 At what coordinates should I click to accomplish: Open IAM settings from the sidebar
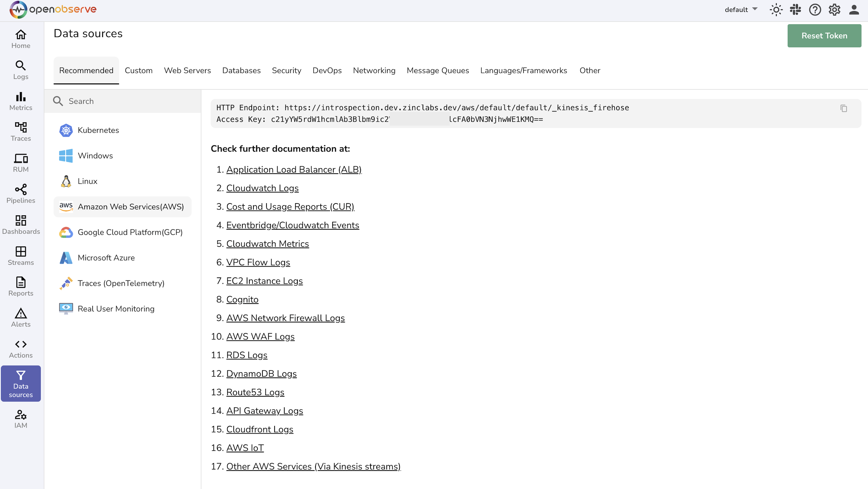(x=20, y=419)
